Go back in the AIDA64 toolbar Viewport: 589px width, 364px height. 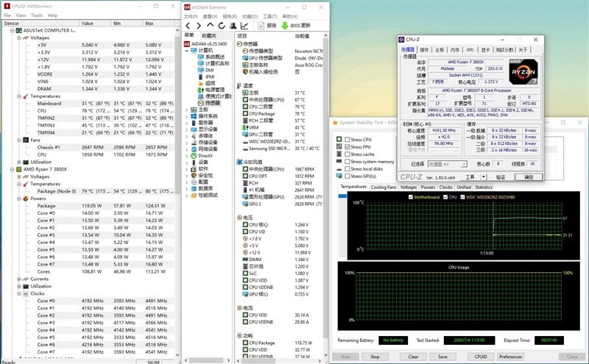coord(188,26)
